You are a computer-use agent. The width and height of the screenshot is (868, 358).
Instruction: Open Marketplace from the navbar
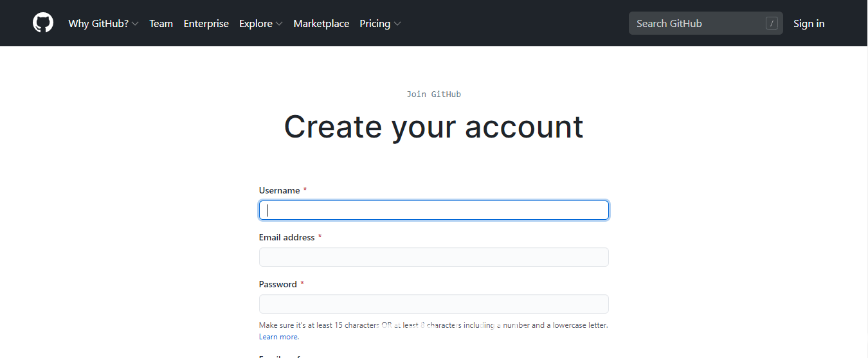pyautogui.click(x=321, y=24)
